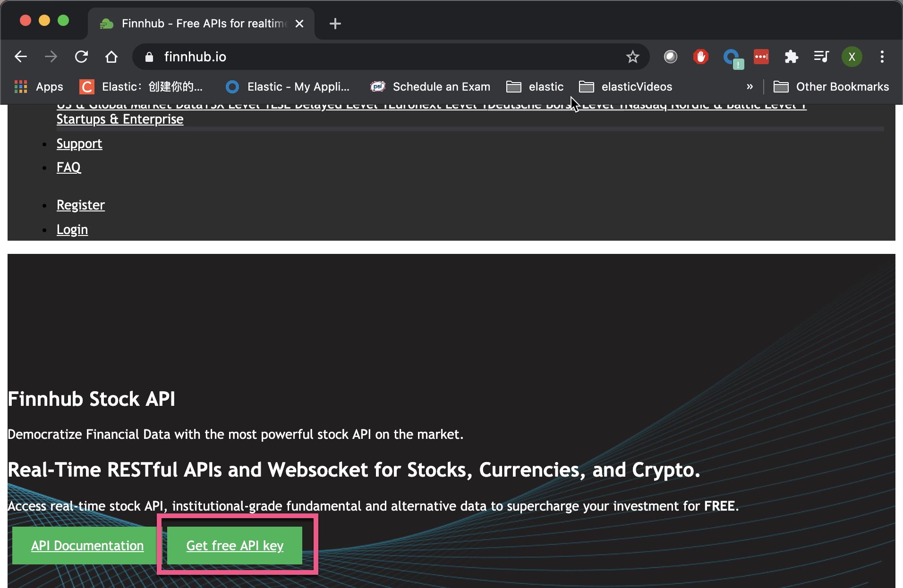The width and height of the screenshot is (903, 588).
Task: Click the green X profile avatar
Action: [852, 57]
